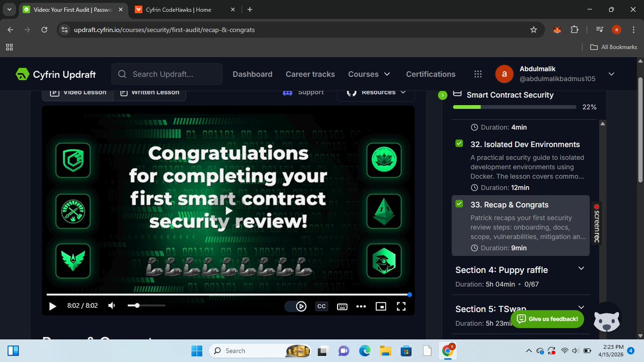Click the taskbar Search box

point(259,351)
